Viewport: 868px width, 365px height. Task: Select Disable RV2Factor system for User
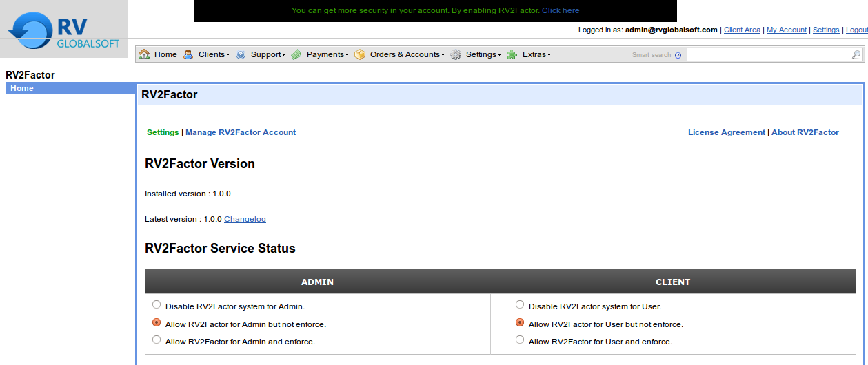coord(520,304)
